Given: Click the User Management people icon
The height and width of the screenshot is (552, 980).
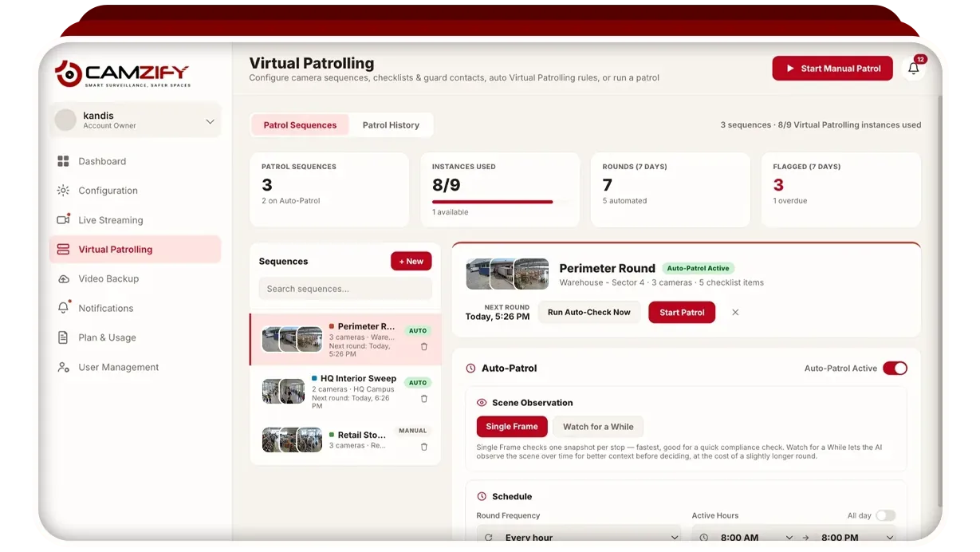Looking at the screenshot, I should 63,367.
